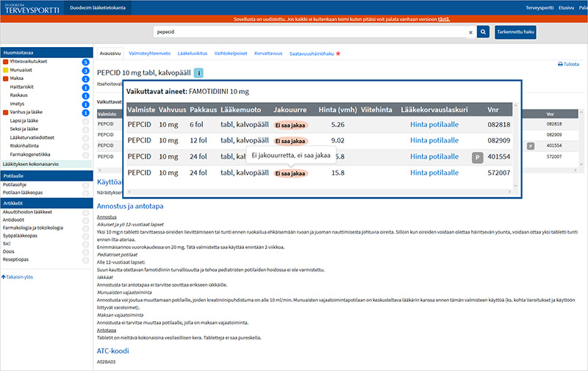The width and height of the screenshot is (588, 371).
Task: Open Hinta potilaalle for Vnr 401554
Action: 434,156
